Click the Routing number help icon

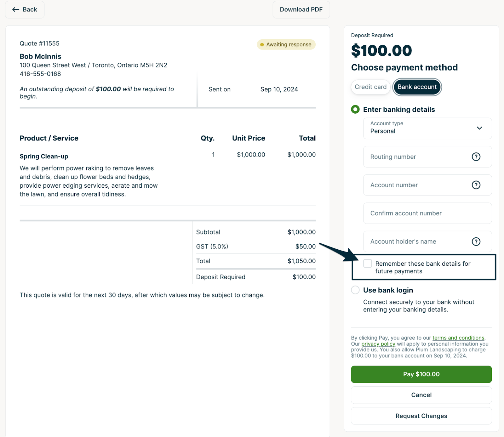476,157
